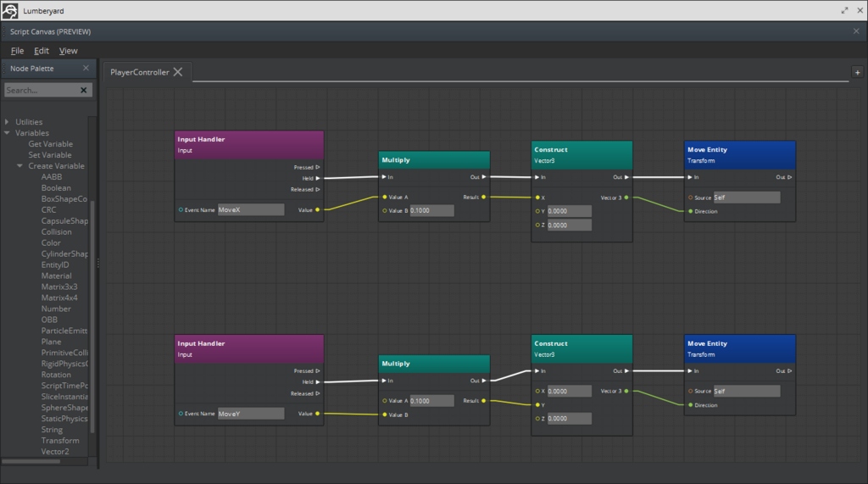Click the Result pin of top Multiply node
This screenshot has width=868, height=484.
coord(484,197)
